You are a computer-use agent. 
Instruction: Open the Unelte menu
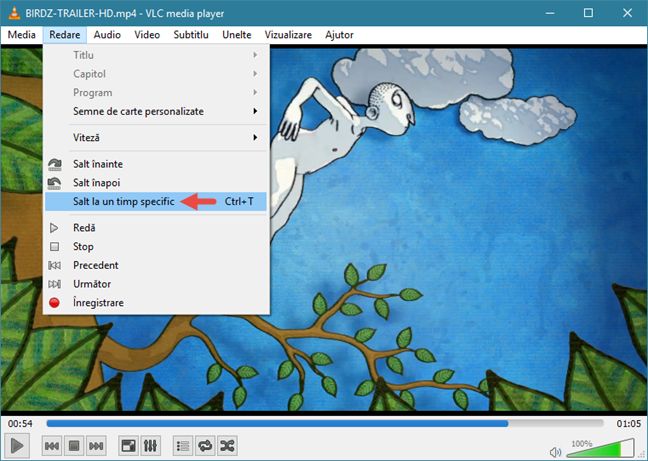point(237,35)
